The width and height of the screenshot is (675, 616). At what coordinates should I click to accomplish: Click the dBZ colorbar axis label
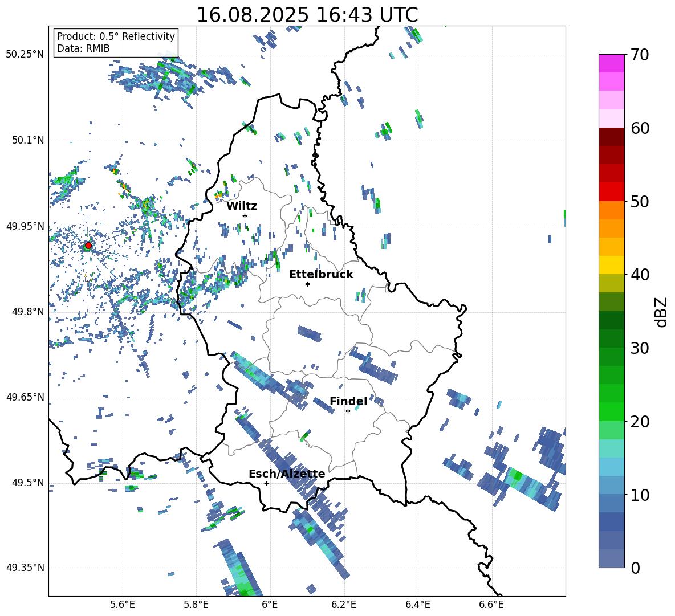661,312
